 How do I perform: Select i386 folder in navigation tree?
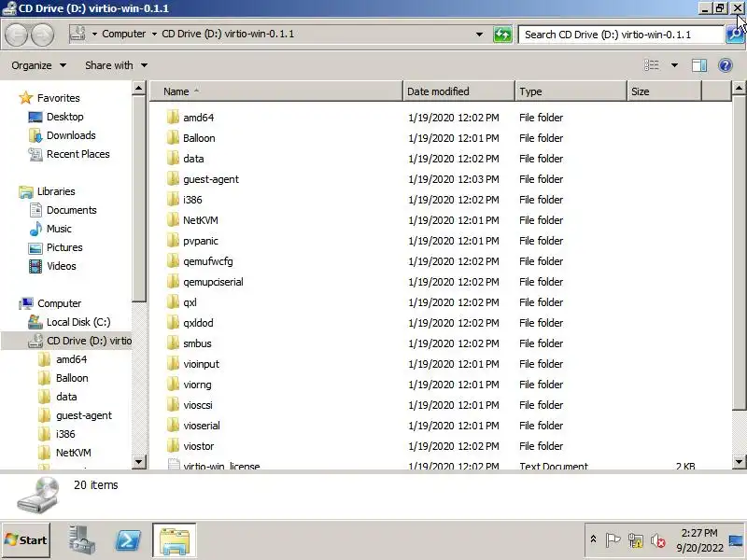[x=56, y=434]
